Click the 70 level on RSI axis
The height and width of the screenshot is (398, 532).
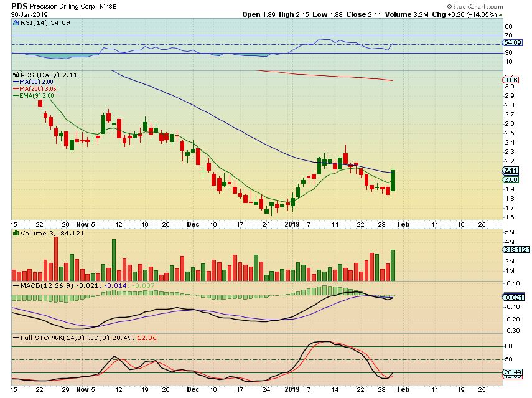tap(508, 36)
